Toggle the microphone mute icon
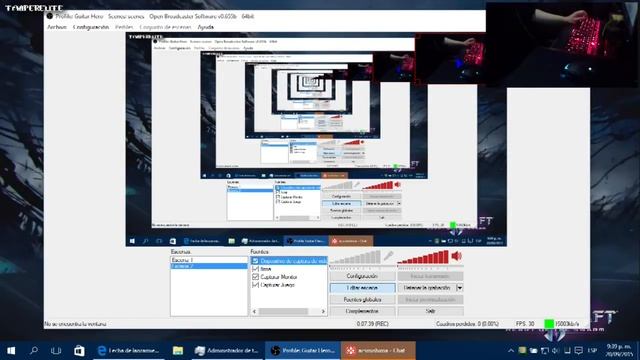Viewport: 640px width, 360px height. click(x=388, y=256)
